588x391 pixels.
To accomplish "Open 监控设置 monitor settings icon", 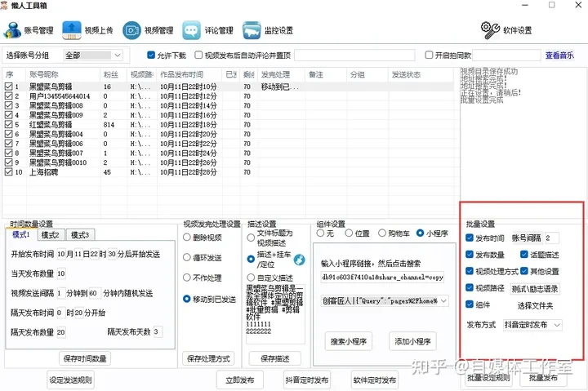I will click(x=252, y=30).
